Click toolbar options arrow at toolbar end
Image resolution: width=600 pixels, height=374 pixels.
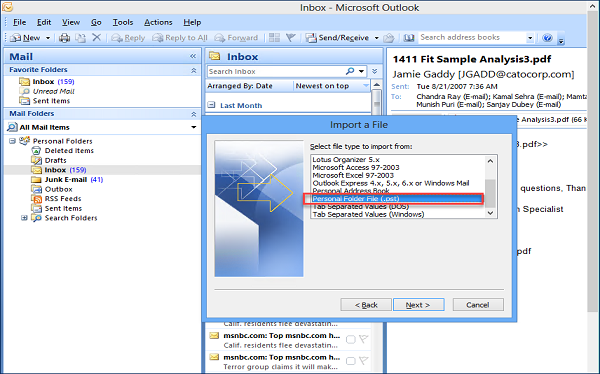561,40
